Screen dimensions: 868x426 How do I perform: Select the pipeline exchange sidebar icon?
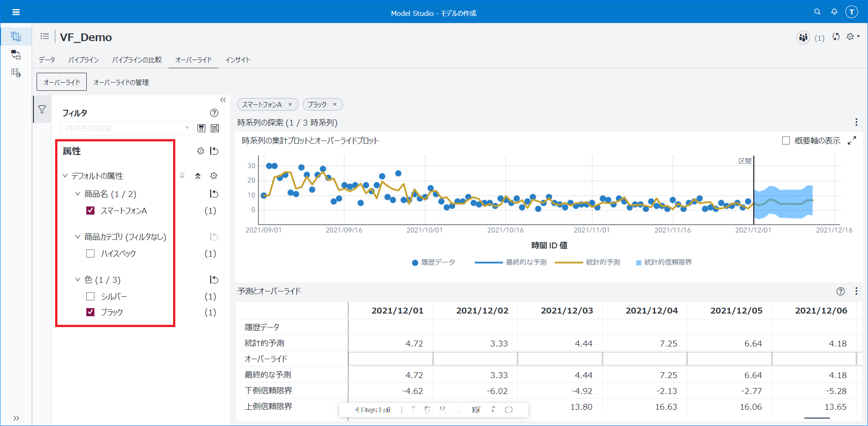[x=16, y=55]
